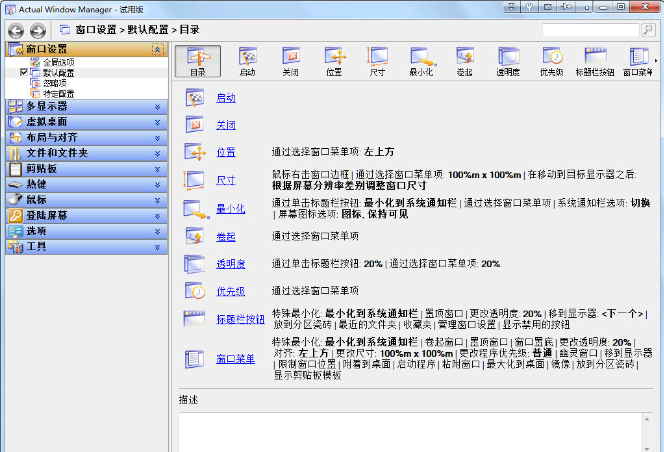664x452 pixels.
Task: Click the title bar icon beside 标题栏按钮 link
Action: 194,319
